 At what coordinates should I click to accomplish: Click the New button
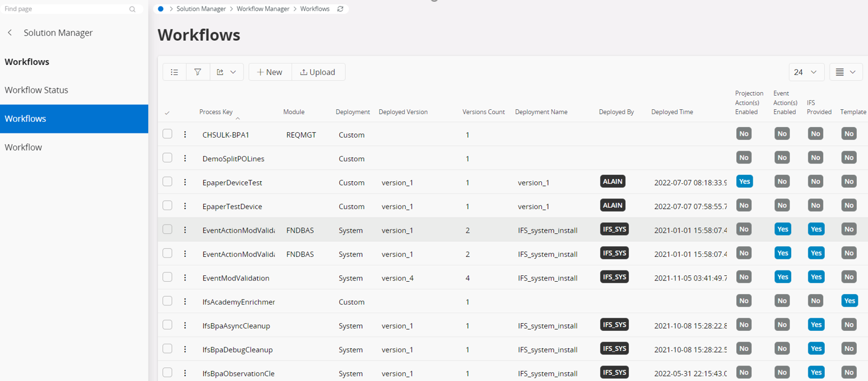(270, 72)
